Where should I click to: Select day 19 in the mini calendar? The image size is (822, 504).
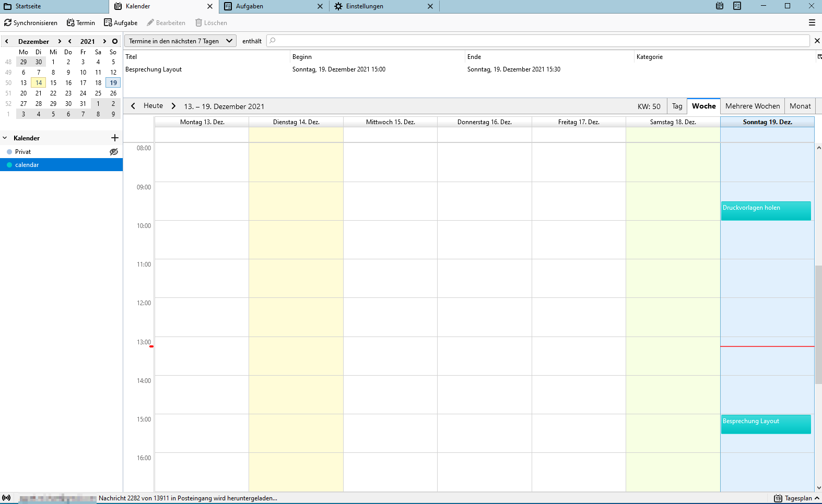[113, 82]
